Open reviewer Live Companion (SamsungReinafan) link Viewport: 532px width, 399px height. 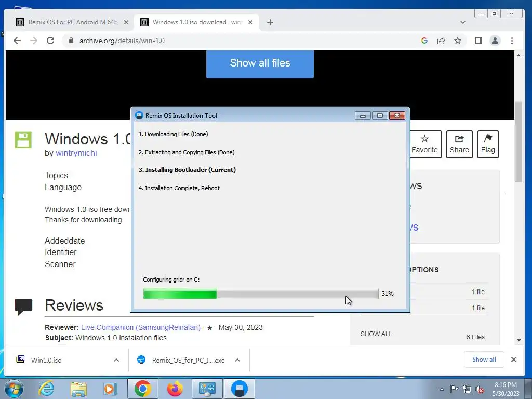pos(141,327)
